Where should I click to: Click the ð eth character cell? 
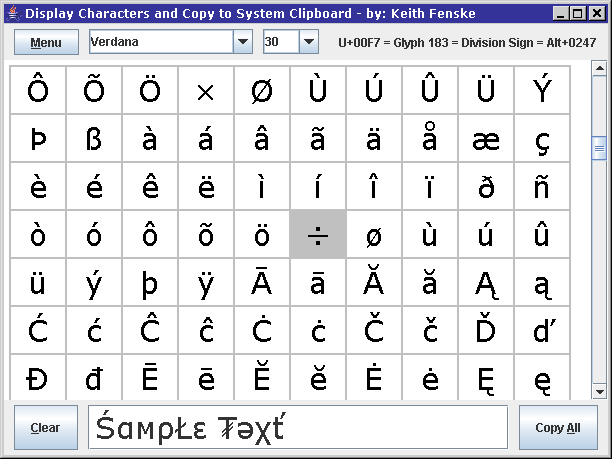486,187
